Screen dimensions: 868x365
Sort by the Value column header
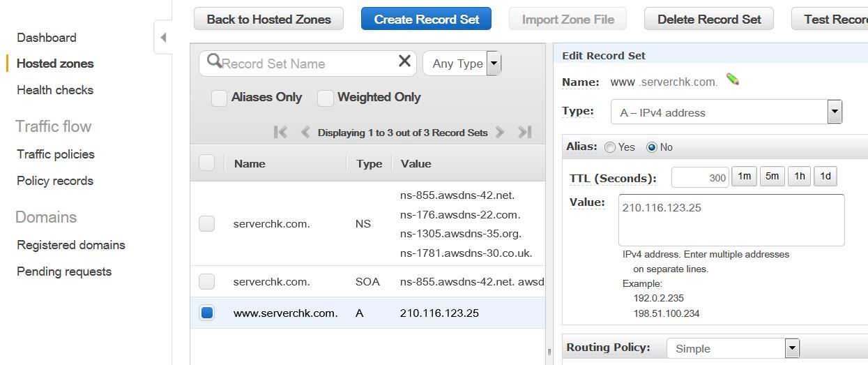point(416,163)
